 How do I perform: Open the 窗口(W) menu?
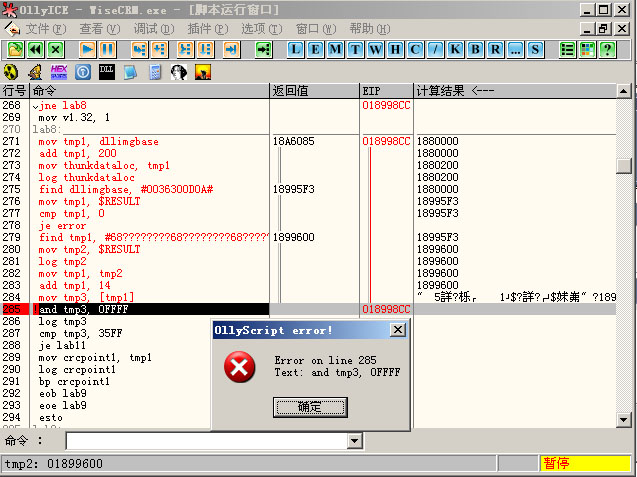click(316, 29)
